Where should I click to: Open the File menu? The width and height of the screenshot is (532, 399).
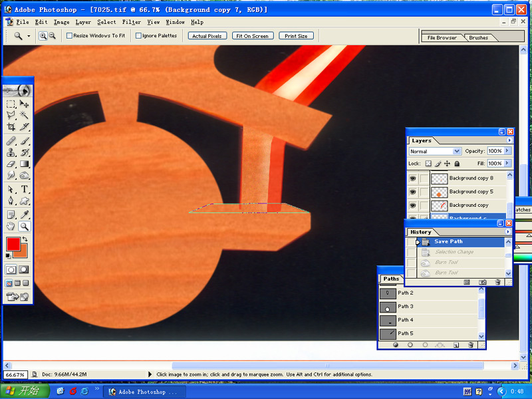point(23,22)
